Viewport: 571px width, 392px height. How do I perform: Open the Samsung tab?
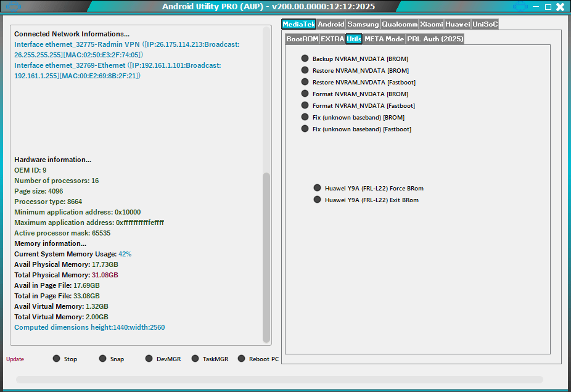[363, 25]
